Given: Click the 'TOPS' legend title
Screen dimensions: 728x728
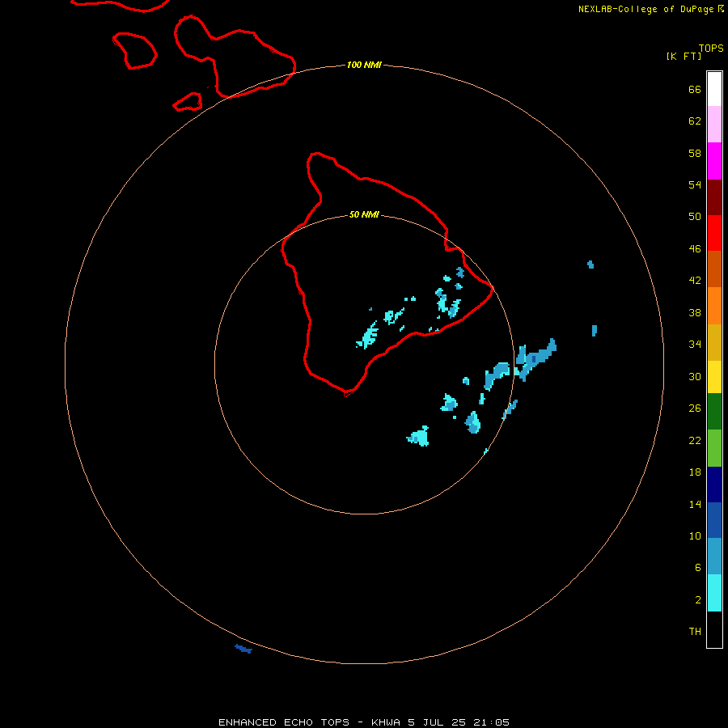Looking at the screenshot, I should (711, 48).
